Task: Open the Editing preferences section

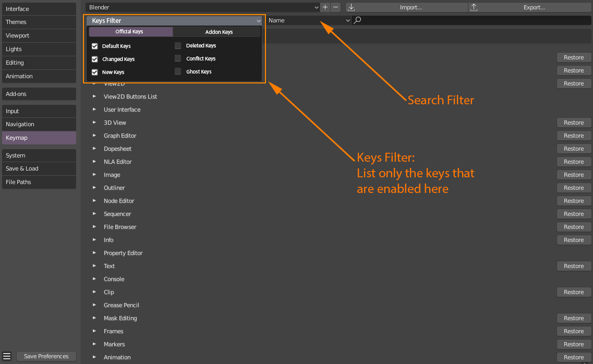Action: [39, 63]
